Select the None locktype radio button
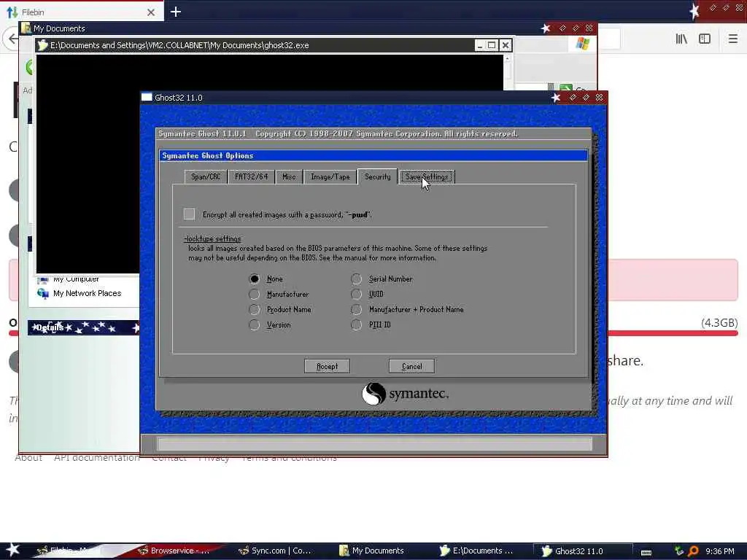747x560 pixels. click(x=255, y=279)
